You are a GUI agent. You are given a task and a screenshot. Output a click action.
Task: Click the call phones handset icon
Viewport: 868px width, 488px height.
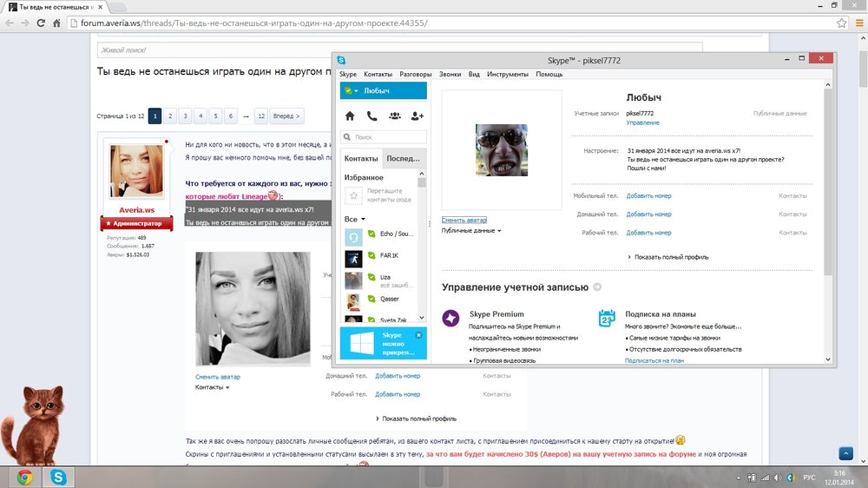pyautogui.click(x=372, y=115)
